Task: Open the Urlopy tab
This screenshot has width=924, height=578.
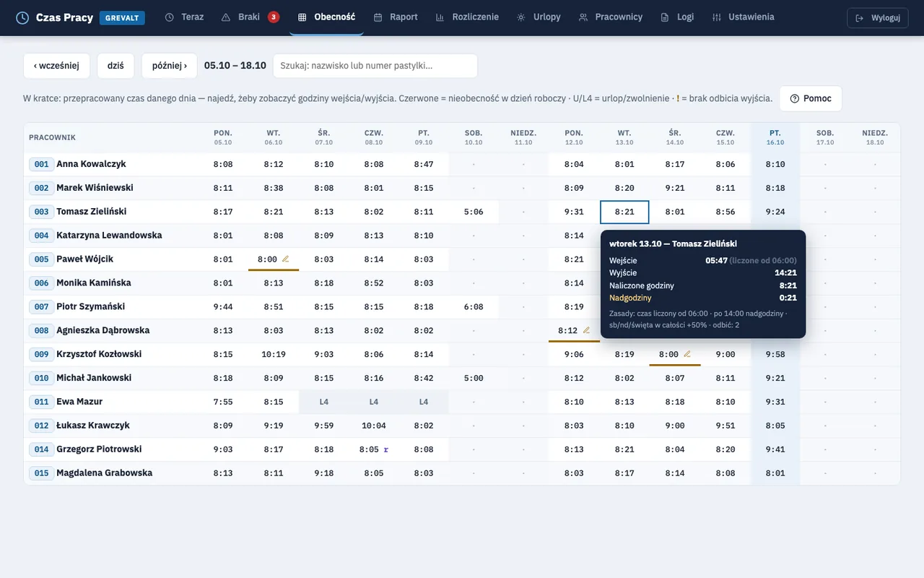Action: coord(539,17)
